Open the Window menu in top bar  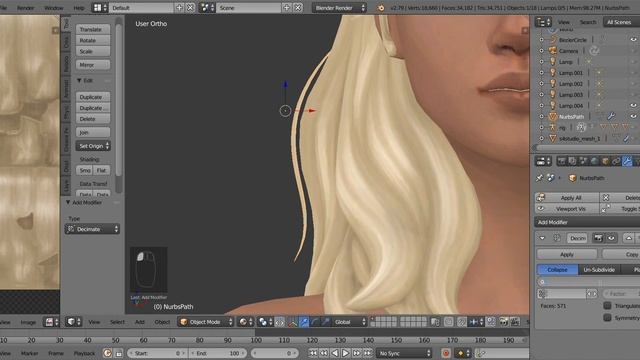54,8
